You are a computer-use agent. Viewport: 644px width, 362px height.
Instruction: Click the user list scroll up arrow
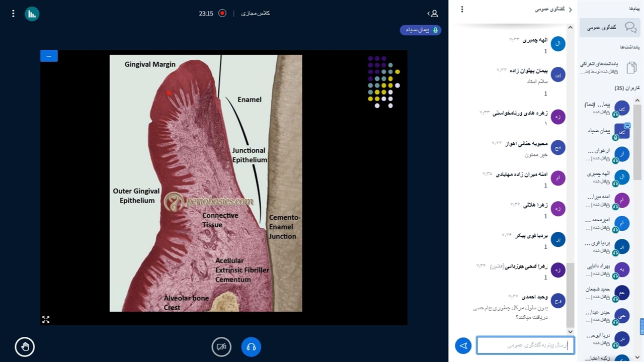[637, 101]
